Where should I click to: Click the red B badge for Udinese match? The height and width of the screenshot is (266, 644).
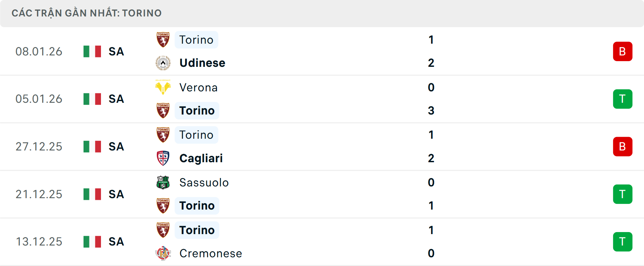tap(623, 51)
